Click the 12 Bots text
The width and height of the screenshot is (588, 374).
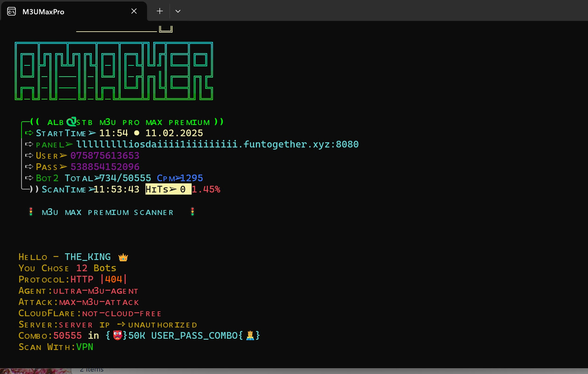(96, 268)
